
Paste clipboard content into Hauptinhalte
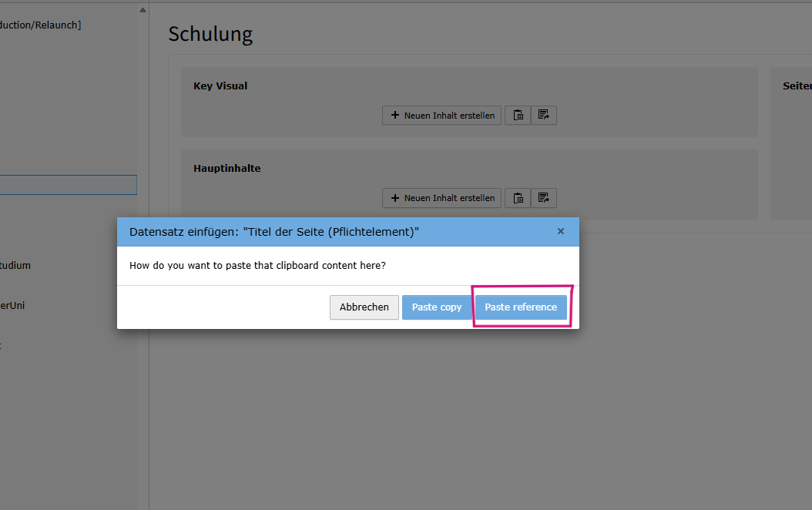click(518, 198)
